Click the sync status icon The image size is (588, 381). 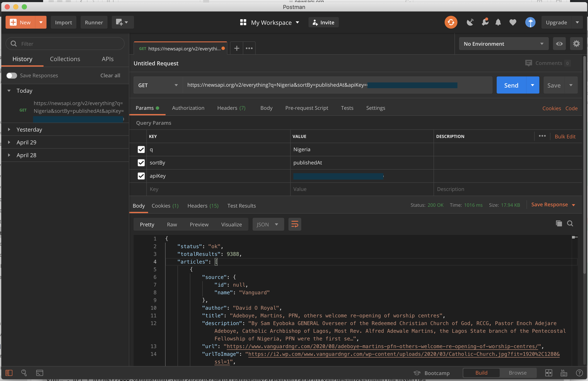coord(451,22)
